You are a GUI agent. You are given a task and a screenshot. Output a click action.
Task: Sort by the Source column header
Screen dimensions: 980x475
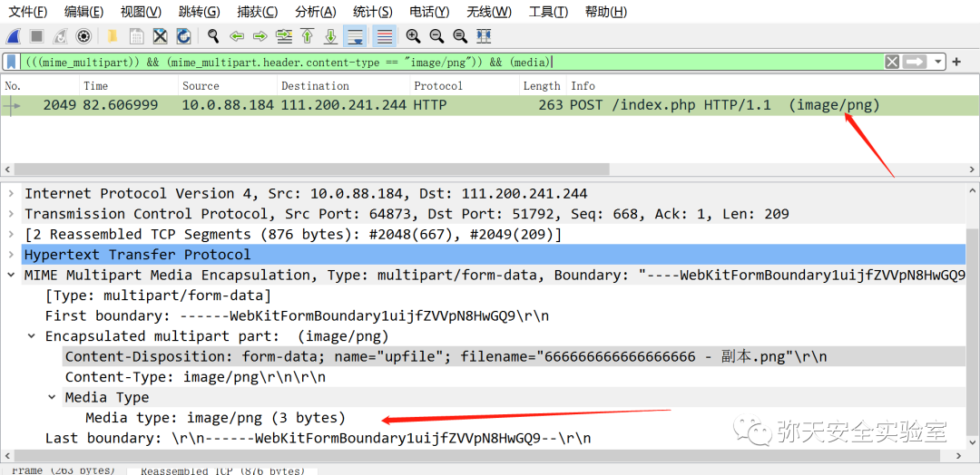pyautogui.click(x=228, y=86)
